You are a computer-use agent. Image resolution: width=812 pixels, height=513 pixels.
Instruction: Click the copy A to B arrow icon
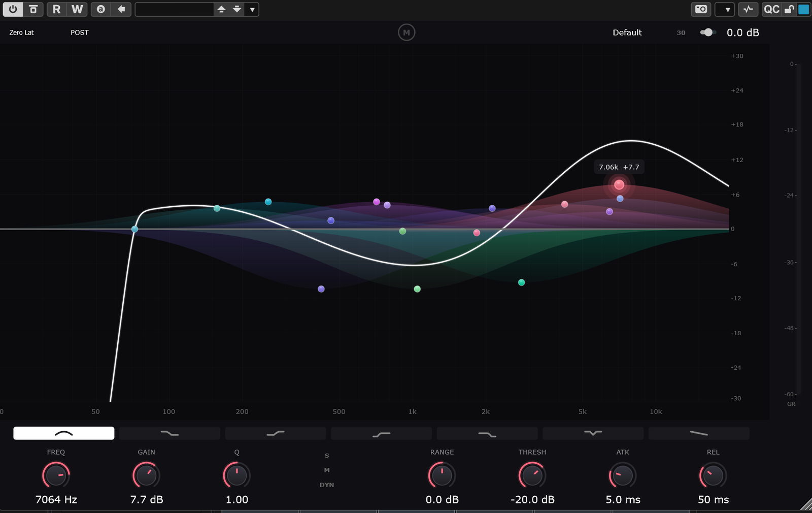point(121,9)
